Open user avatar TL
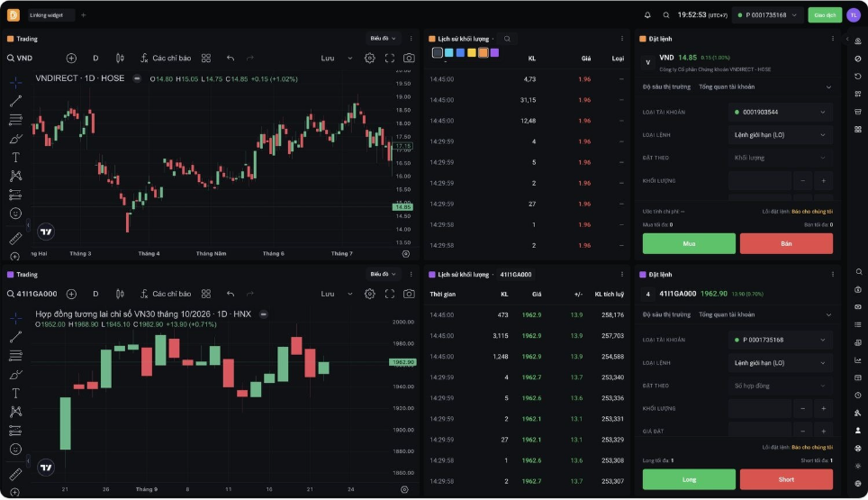The height and width of the screenshot is (500, 868). pos(854,15)
